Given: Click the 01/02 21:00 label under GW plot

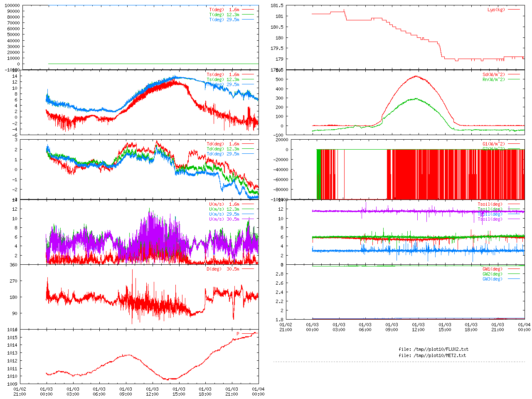Looking at the screenshot, I should 286,327.
